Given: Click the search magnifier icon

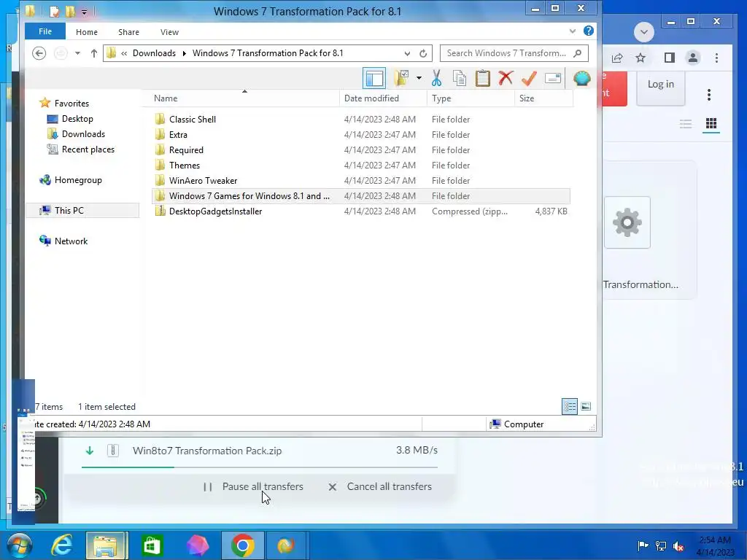Looking at the screenshot, I should (578, 53).
